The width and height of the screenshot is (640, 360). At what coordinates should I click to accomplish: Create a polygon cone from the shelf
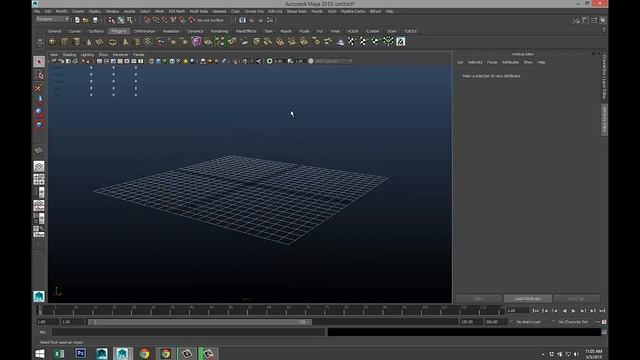[89, 42]
